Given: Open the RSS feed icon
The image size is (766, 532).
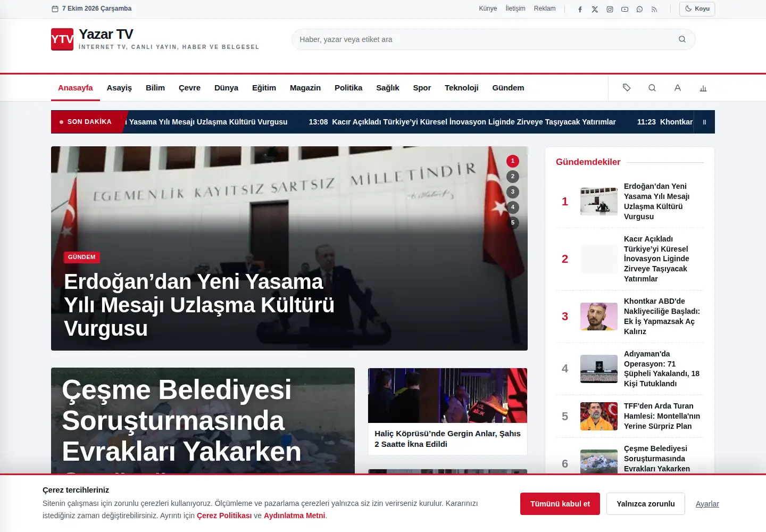Looking at the screenshot, I should 654,9.
